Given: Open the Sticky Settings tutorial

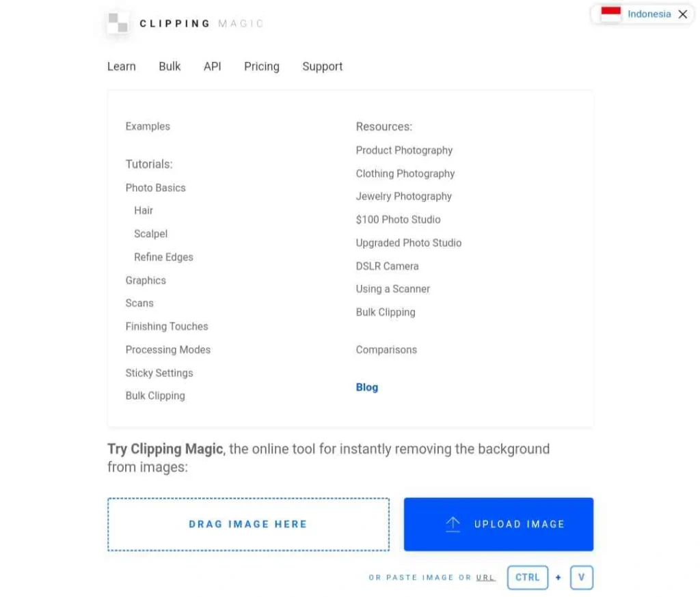Looking at the screenshot, I should [x=159, y=373].
